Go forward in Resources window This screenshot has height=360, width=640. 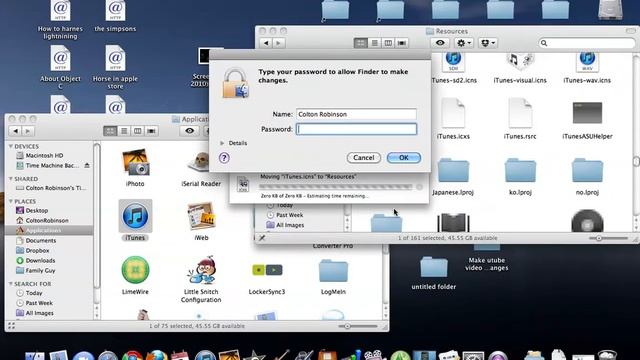[x=279, y=43]
